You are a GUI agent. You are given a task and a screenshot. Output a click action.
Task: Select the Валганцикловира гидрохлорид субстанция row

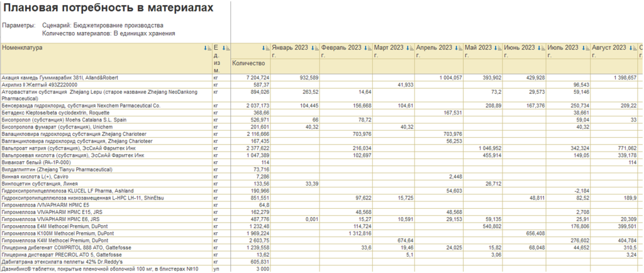(321, 141)
